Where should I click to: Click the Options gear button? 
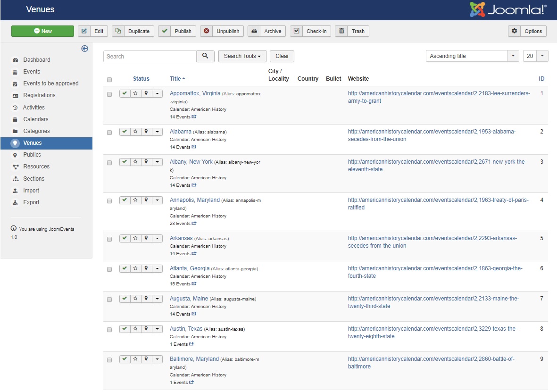(527, 31)
